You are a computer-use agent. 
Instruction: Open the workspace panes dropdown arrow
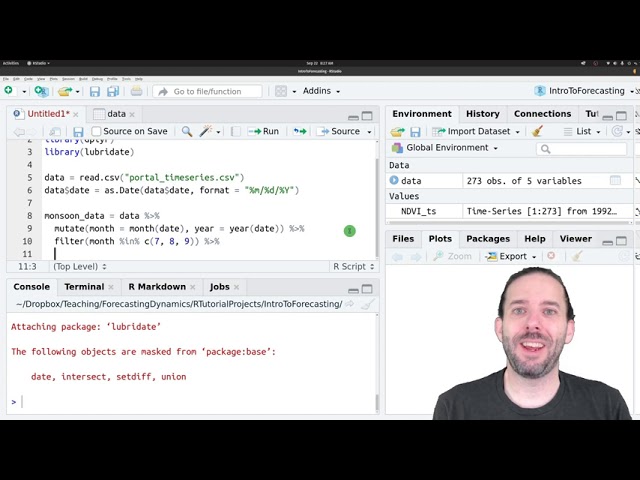click(x=294, y=91)
